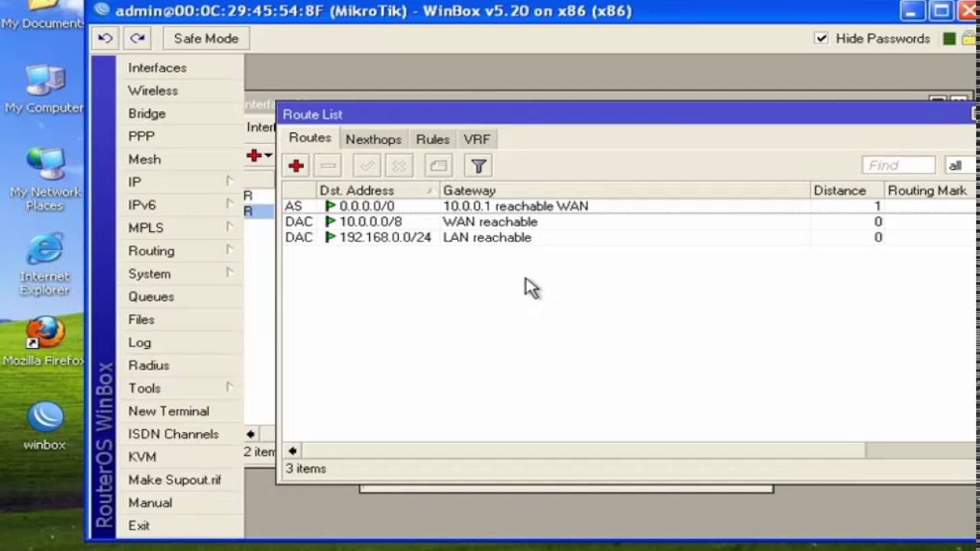This screenshot has height=551, width=980.
Task: Open Log from sidebar menu
Action: [x=140, y=342]
